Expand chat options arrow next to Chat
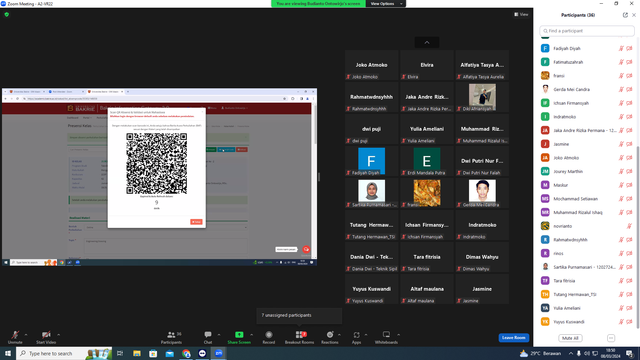This screenshot has height=360, width=640. (x=219, y=335)
